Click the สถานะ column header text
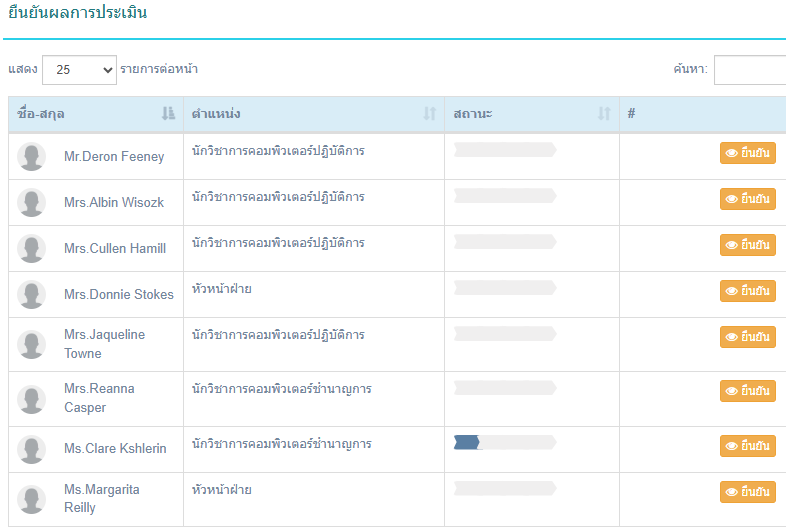This screenshot has height=527, width=786. (473, 114)
